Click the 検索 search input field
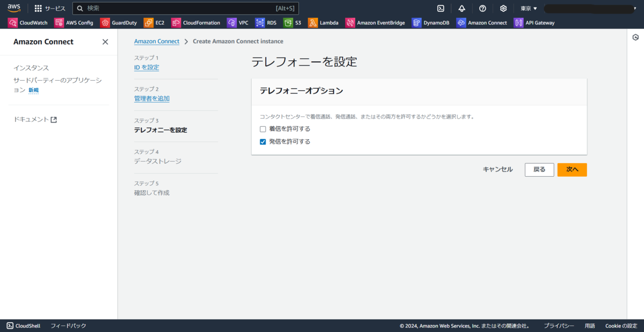The image size is (644, 332). point(185,8)
